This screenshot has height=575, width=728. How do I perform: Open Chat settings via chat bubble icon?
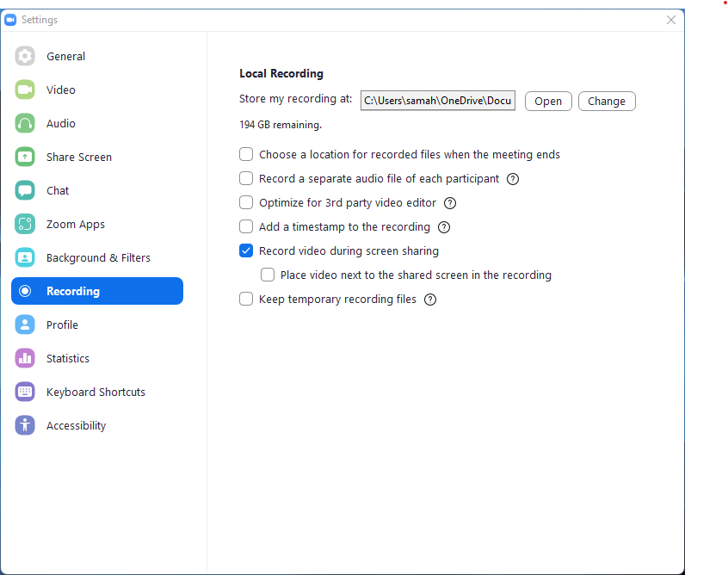(24, 190)
